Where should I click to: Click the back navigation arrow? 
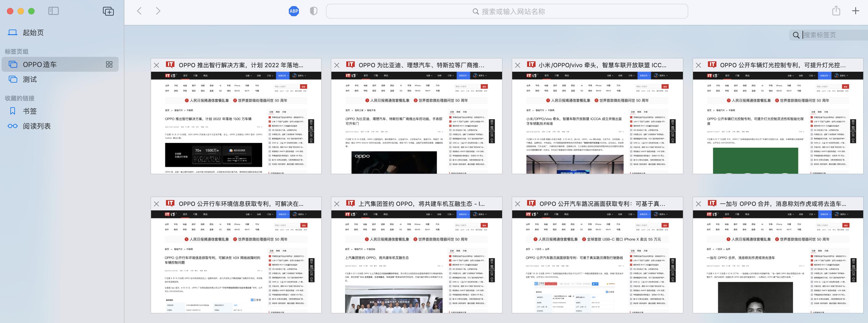(x=139, y=11)
